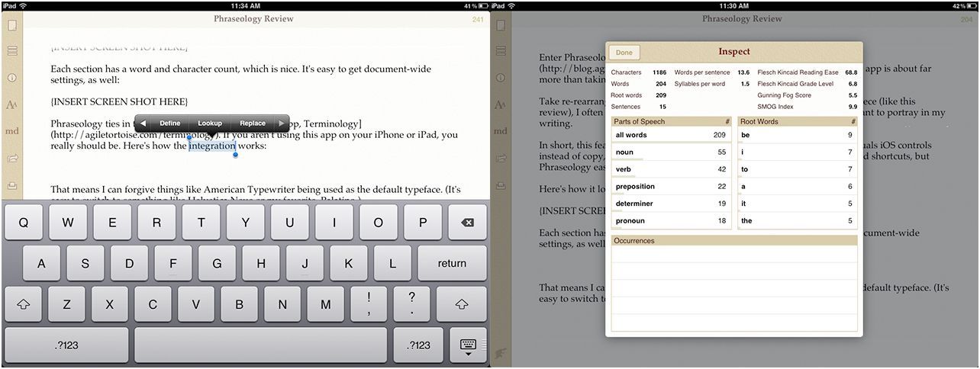The height and width of the screenshot is (369, 980).
Task: Select the 'noun' row in Parts of Speech
Action: (671, 152)
